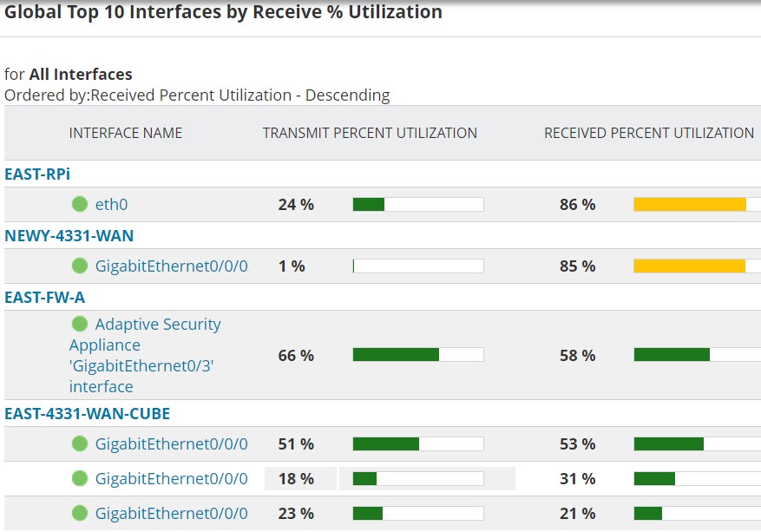Click the Received Percent Utilization column header
761x532 pixels.
(648, 133)
